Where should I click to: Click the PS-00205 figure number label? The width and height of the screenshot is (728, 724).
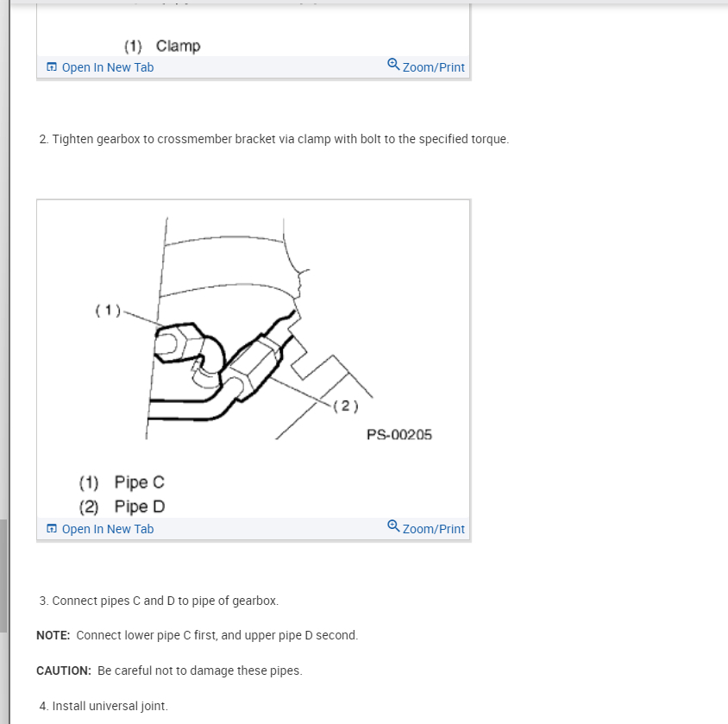click(399, 435)
